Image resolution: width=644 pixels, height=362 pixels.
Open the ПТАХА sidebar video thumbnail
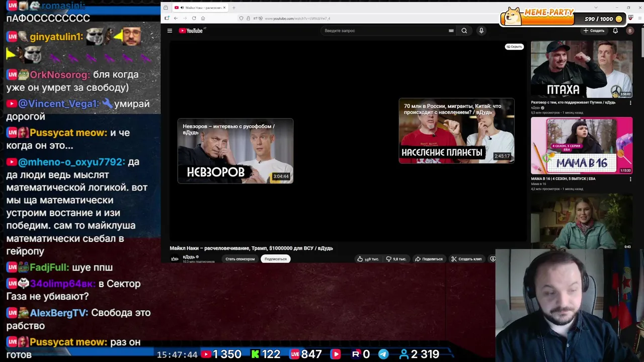click(582, 69)
